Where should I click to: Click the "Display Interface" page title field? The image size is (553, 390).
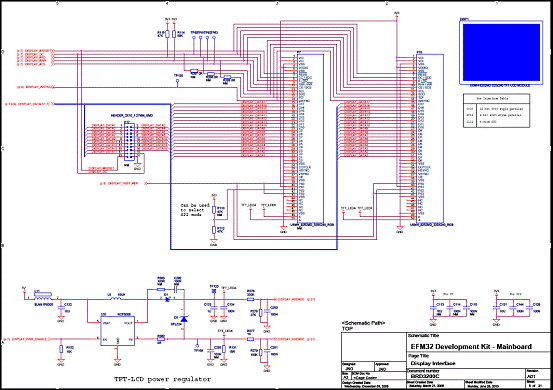point(433,363)
